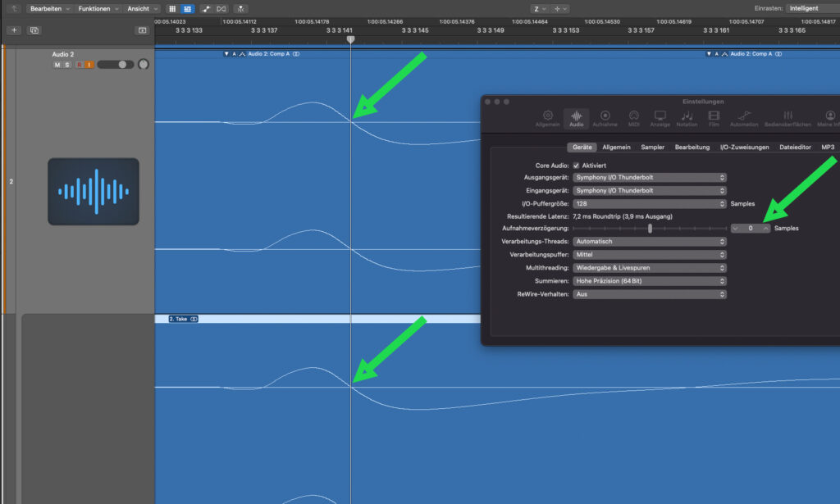Toggle input monitoring on Audio 2
Image resolution: width=840 pixels, height=504 pixels.
coord(89,65)
